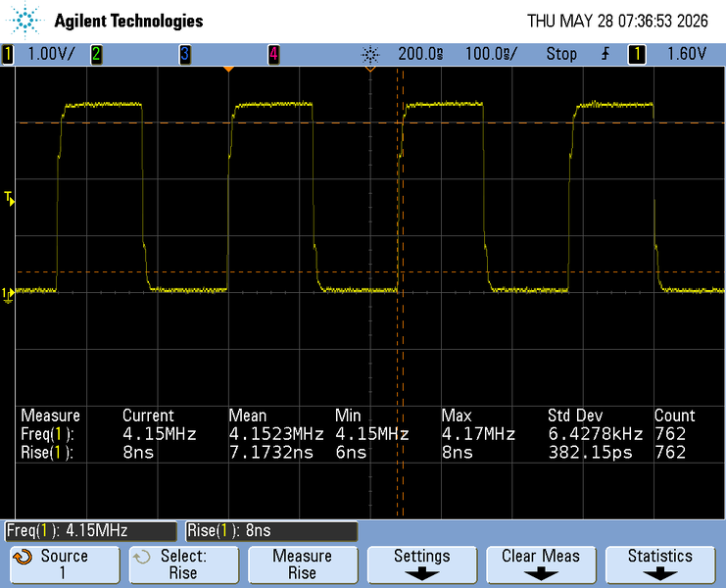Click the Stop run status

[x=561, y=54]
